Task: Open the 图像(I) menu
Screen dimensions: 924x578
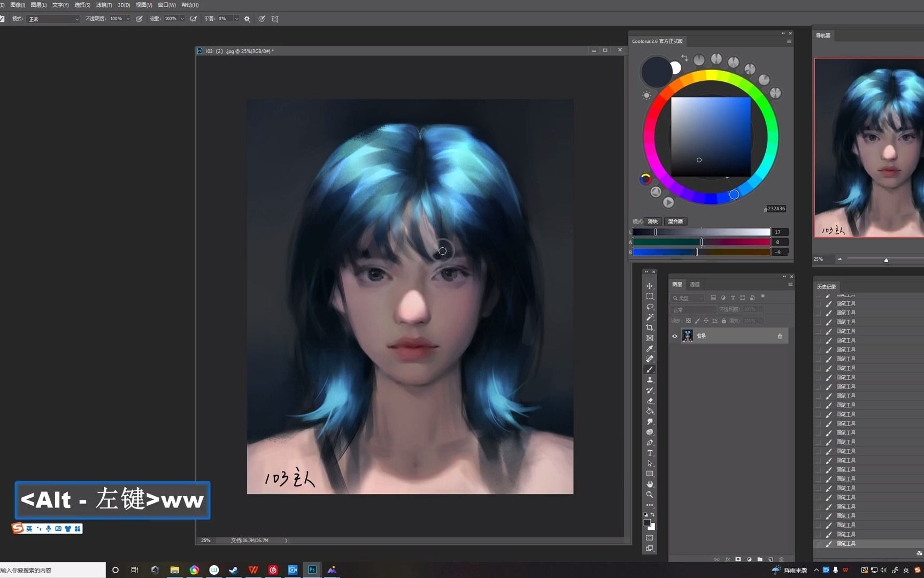Action: [18, 5]
